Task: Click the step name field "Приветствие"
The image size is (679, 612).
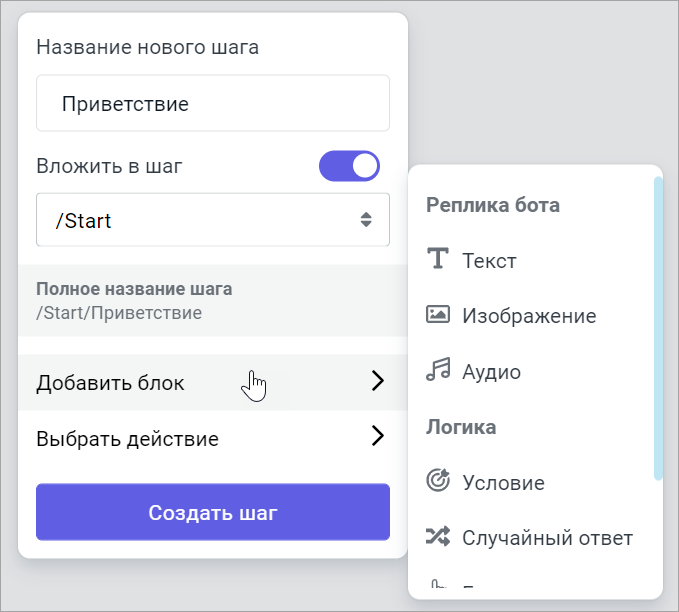Action: [x=212, y=104]
